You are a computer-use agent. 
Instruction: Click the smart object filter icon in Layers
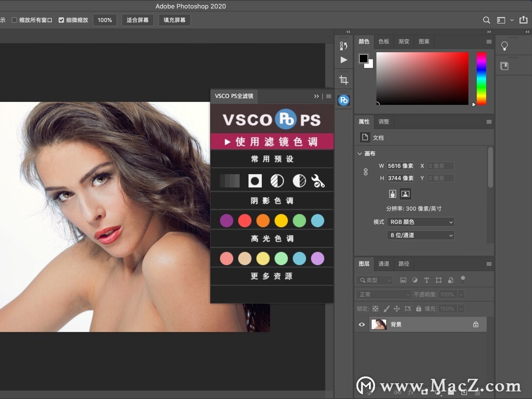pos(450,279)
